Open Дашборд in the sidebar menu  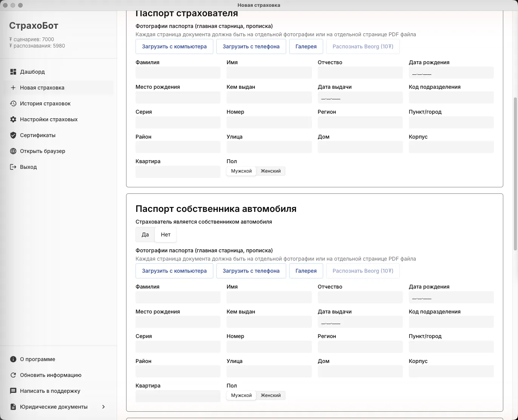click(59, 72)
